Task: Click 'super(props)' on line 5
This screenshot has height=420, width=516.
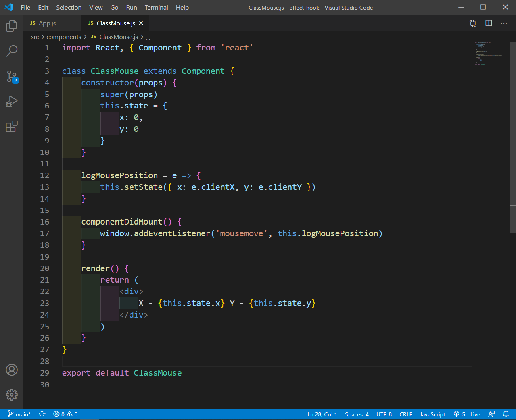Action: tap(129, 94)
